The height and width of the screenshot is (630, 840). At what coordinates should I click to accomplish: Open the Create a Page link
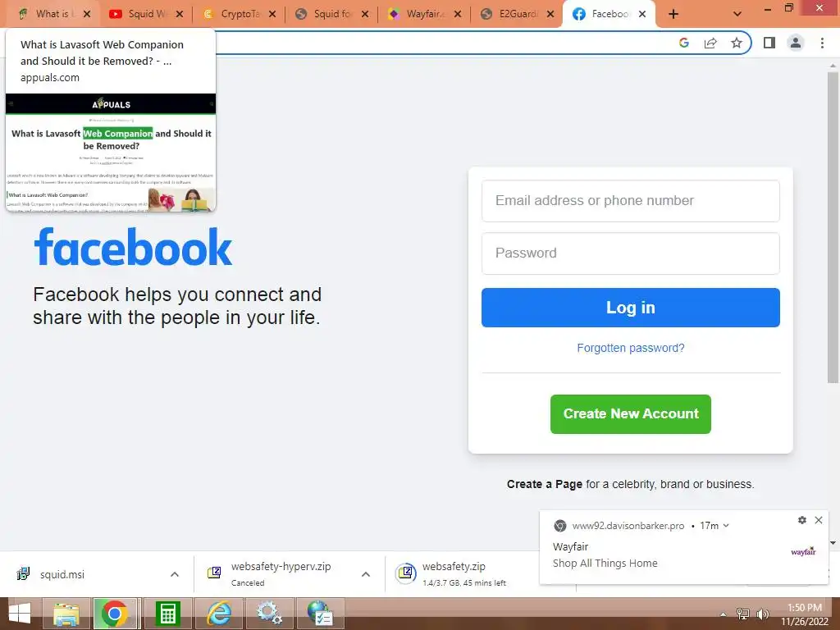pyautogui.click(x=545, y=484)
